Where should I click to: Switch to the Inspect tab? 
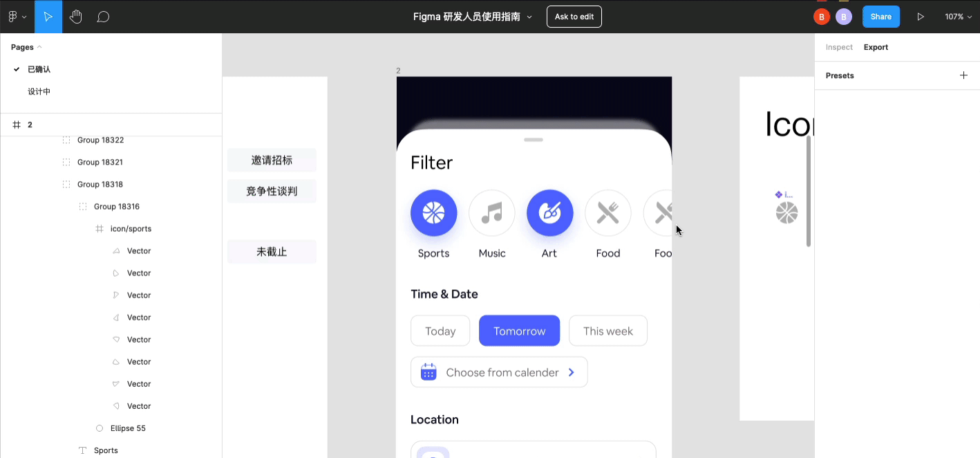point(839,47)
